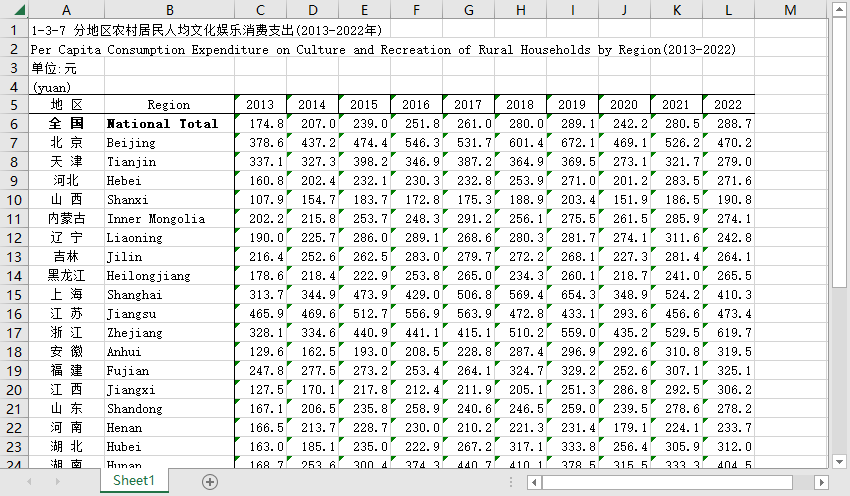The width and height of the screenshot is (850, 496).
Task: Click the 'Beijing' cell
Action: pyautogui.click(x=169, y=143)
